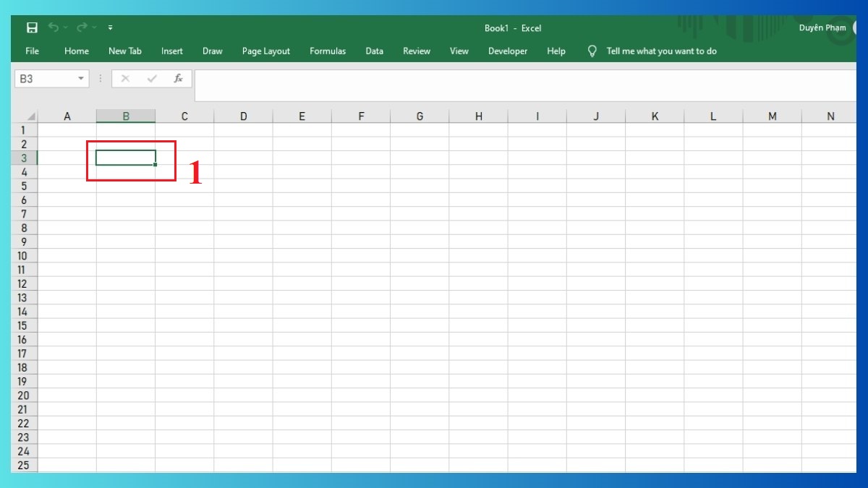The image size is (868, 488).
Task: Switch to the Formulas ribbon tab
Action: pos(327,51)
